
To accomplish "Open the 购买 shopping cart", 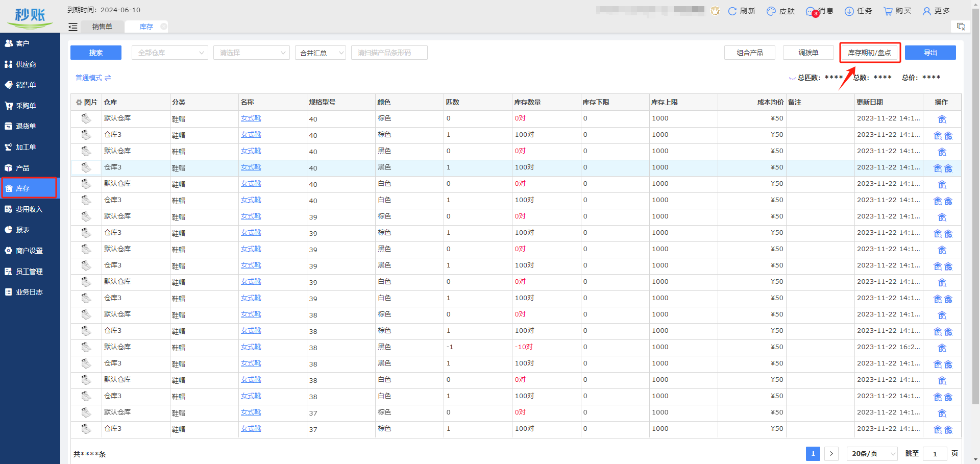I will pos(897,11).
